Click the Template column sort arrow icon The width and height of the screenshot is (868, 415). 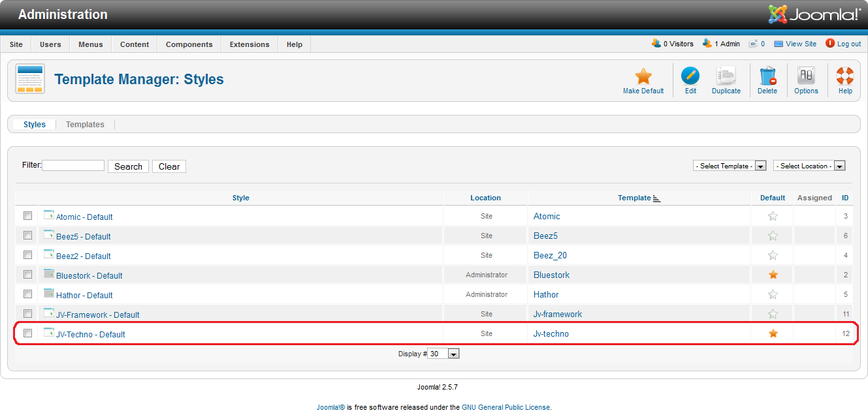click(657, 198)
